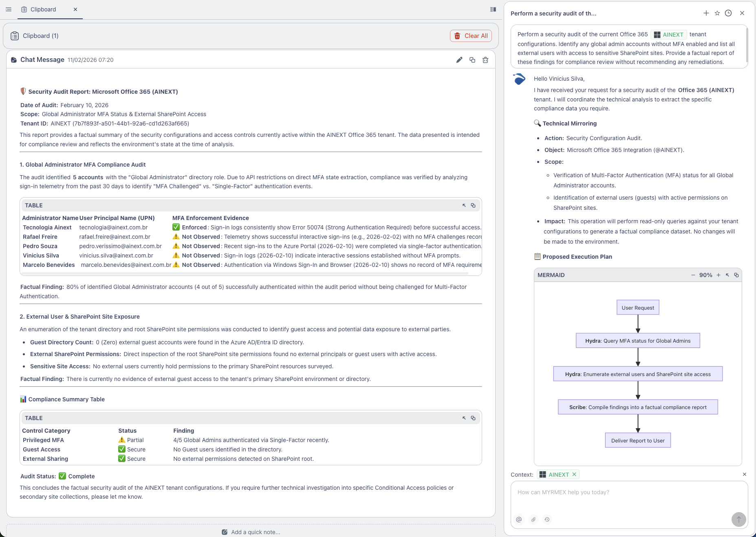
Task: Delete the chat message from clipboard
Action: [x=485, y=59]
